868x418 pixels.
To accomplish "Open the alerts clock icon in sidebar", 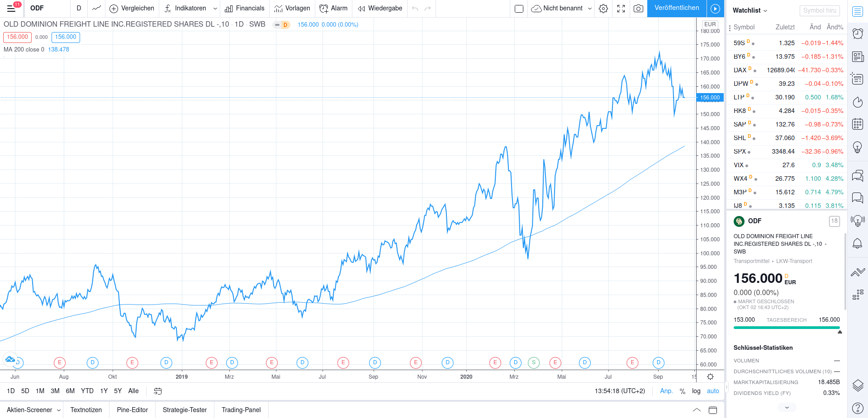I will coord(858,33).
